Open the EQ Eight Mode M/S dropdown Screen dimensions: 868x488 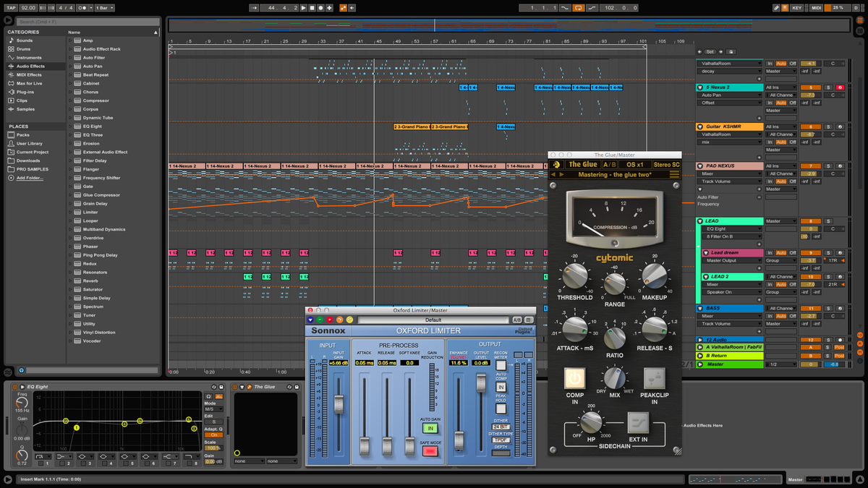(x=213, y=408)
